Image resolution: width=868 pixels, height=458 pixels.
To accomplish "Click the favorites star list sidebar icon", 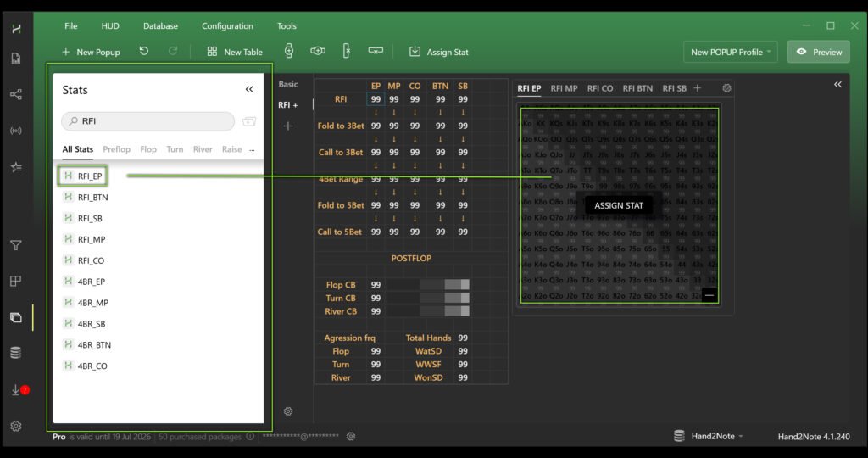I will pyautogui.click(x=15, y=167).
